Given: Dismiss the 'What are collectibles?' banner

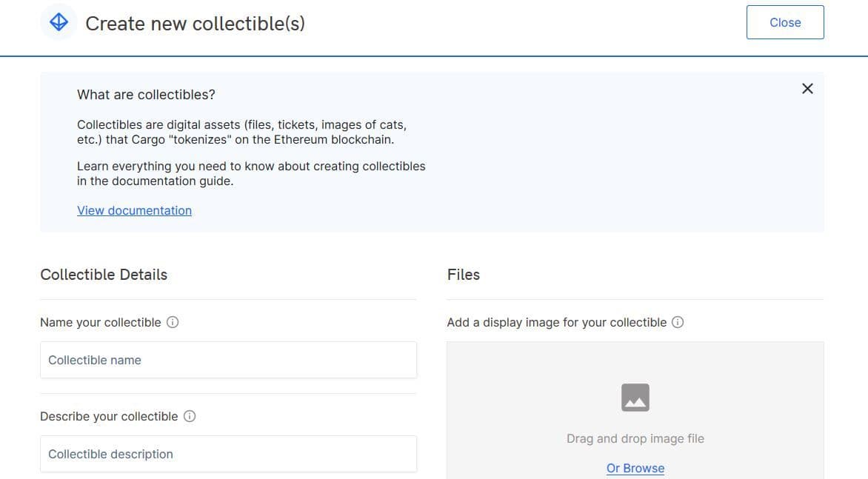Looking at the screenshot, I should click(x=807, y=89).
